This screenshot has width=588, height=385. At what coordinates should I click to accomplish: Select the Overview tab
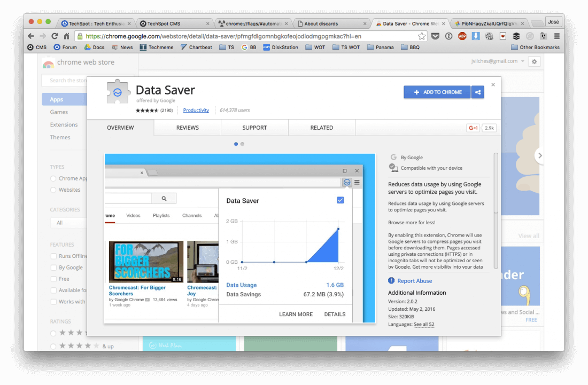click(x=120, y=128)
